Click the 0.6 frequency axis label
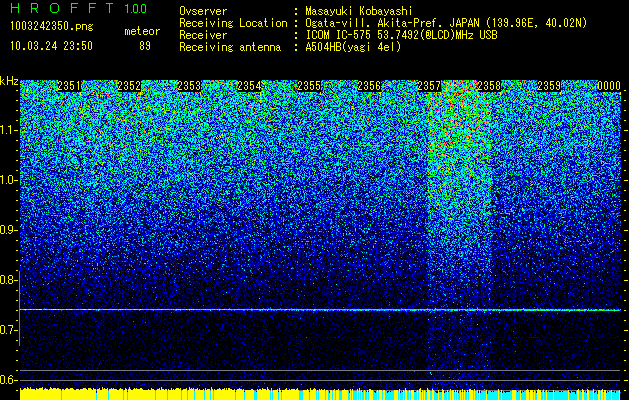 [7, 380]
